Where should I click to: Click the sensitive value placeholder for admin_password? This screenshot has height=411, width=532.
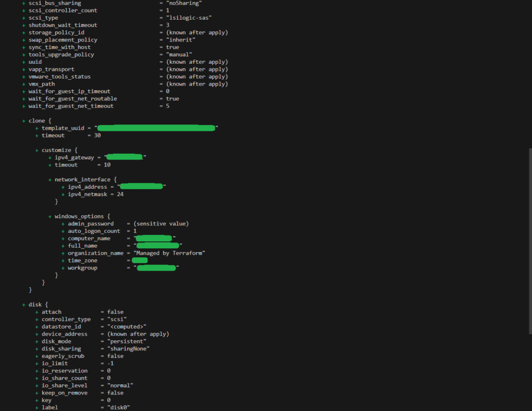tap(162, 223)
